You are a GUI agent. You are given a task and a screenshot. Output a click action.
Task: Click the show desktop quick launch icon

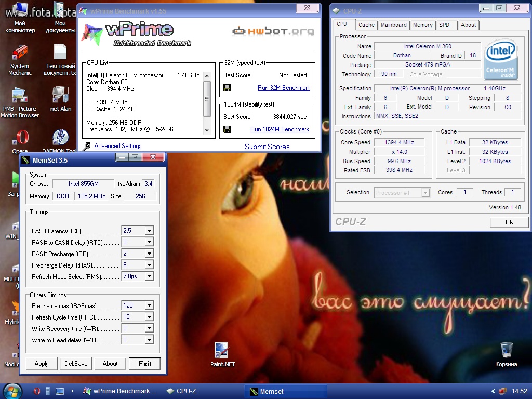pyautogui.click(x=60, y=391)
